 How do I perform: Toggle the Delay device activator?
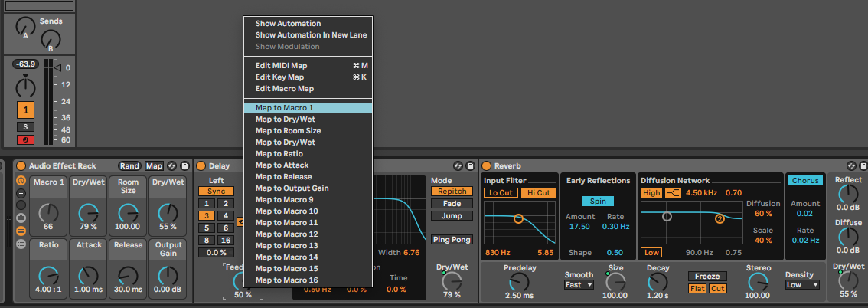pyautogui.click(x=201, y=165)
